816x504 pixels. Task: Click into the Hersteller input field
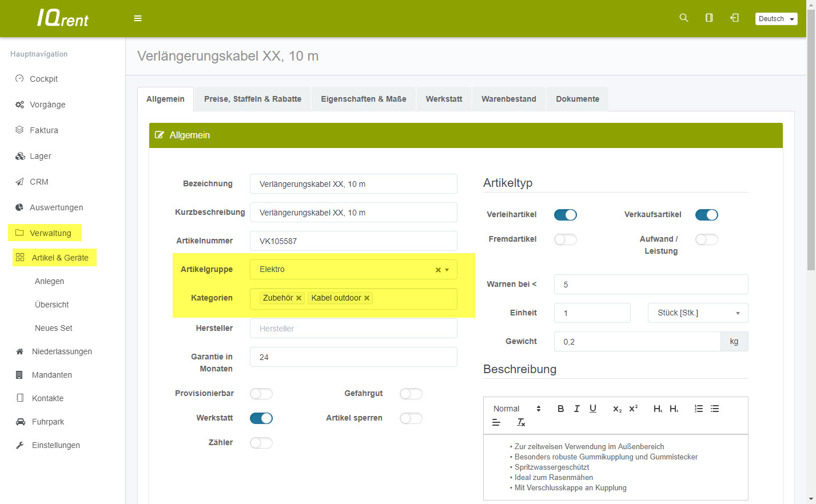353,329
